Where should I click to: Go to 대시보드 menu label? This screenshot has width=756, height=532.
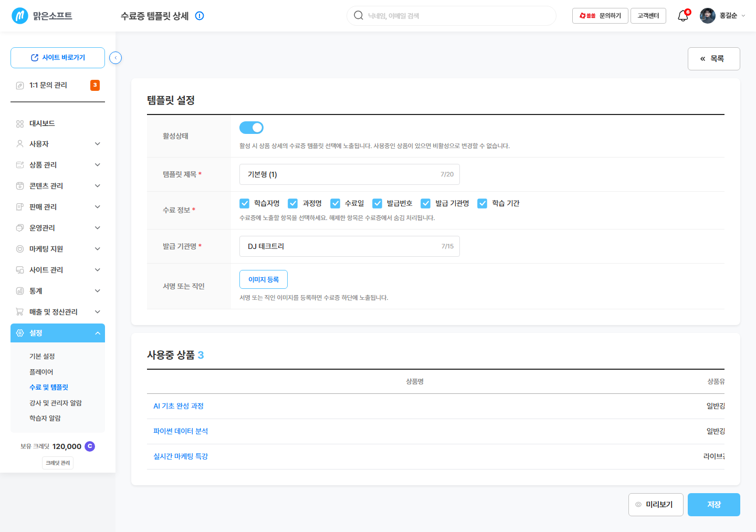(42, 123)
